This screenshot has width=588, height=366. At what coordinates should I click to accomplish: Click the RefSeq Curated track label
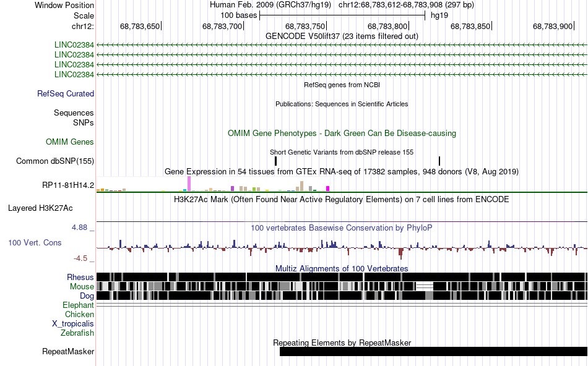65,93
